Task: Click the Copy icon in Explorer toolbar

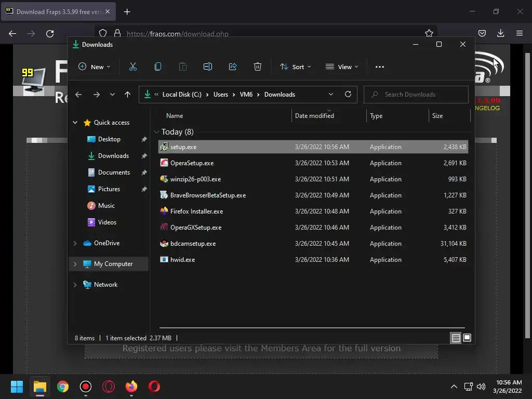Action: pyautogui.click(x=158, y=67)
